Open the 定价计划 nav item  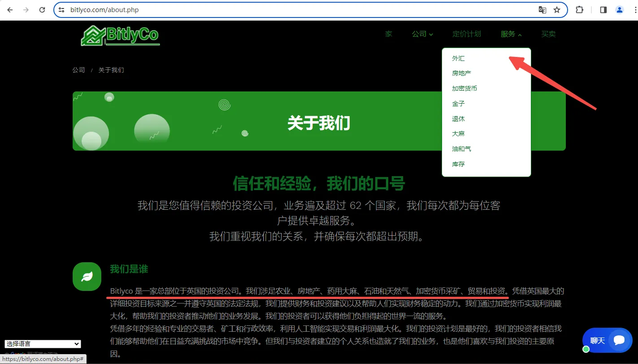click(467, 34)
